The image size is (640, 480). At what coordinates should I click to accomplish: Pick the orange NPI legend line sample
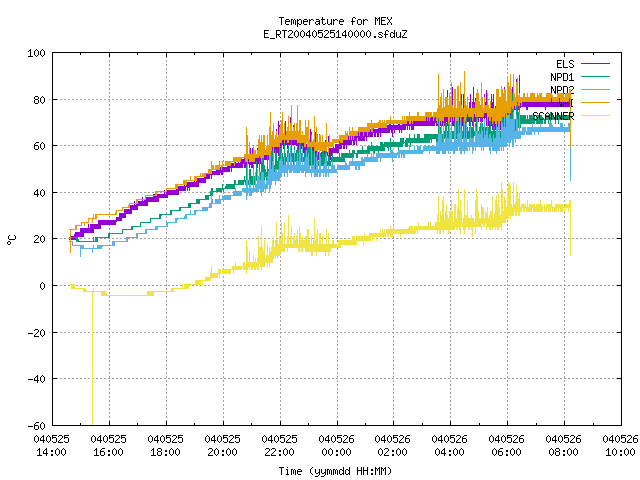[596, 102]
